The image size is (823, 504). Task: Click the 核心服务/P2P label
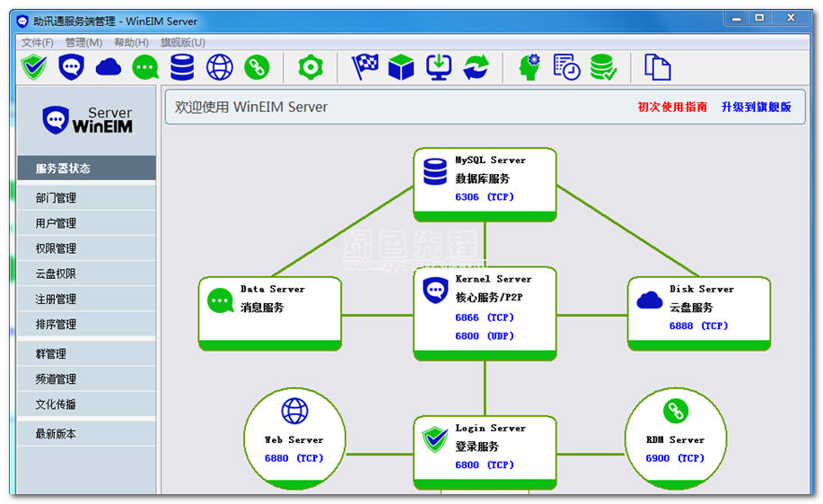click(489, 298)
